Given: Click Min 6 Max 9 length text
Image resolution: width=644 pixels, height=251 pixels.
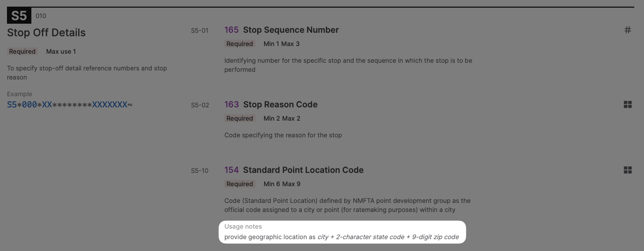Looking at the screenshot, I should [282, 184].
